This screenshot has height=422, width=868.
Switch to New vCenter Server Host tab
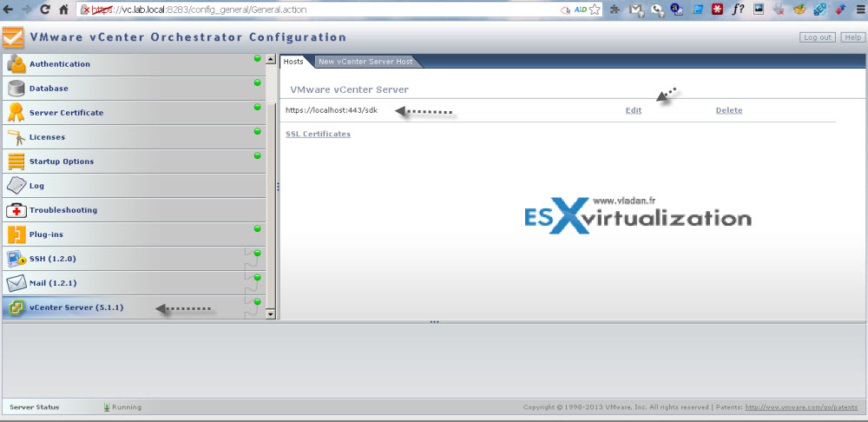click(x=365, y=62)
